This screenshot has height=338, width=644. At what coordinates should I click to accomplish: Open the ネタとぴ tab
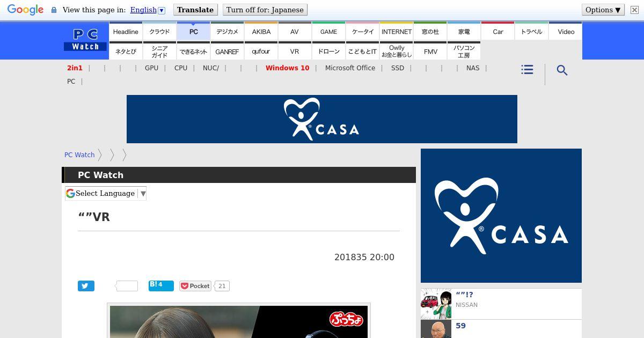(126, 52)
